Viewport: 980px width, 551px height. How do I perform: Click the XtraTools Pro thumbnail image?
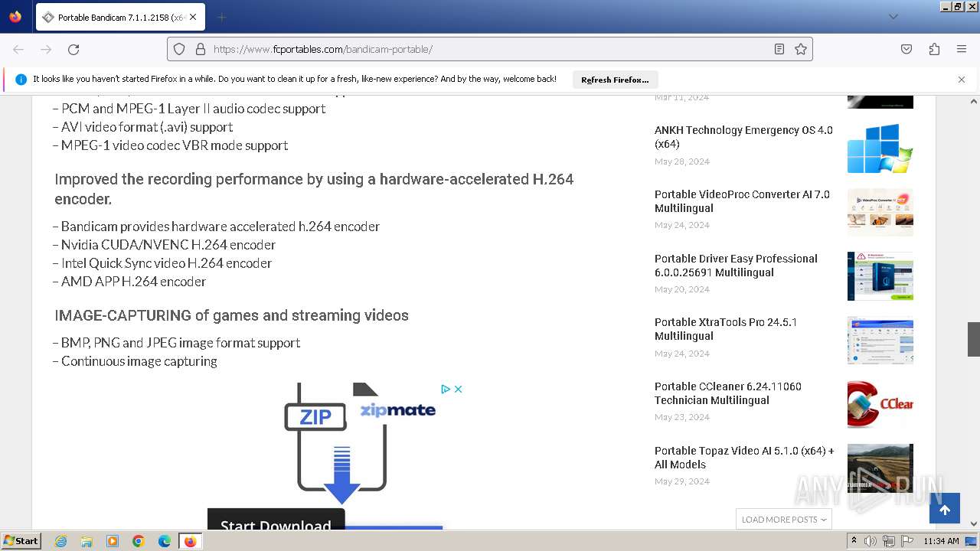[x=880, y=341]
